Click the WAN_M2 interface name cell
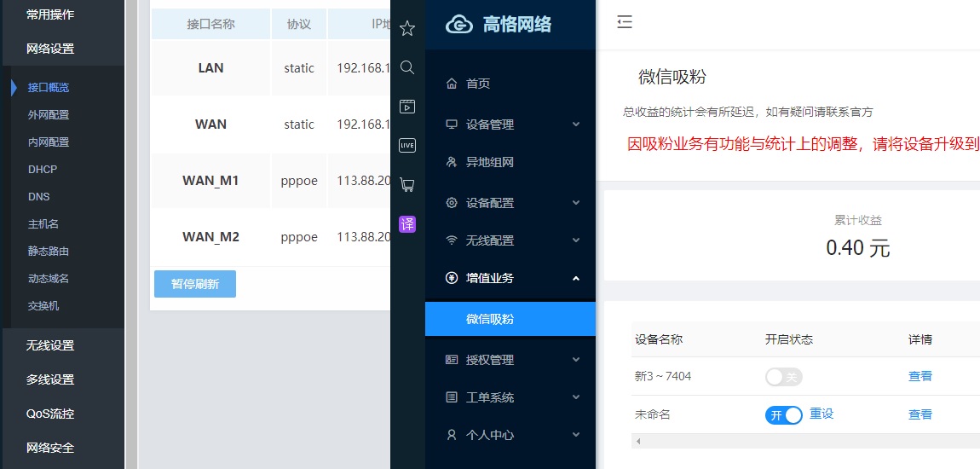Viewport: 980px width, 469px height. pos(210,237)
